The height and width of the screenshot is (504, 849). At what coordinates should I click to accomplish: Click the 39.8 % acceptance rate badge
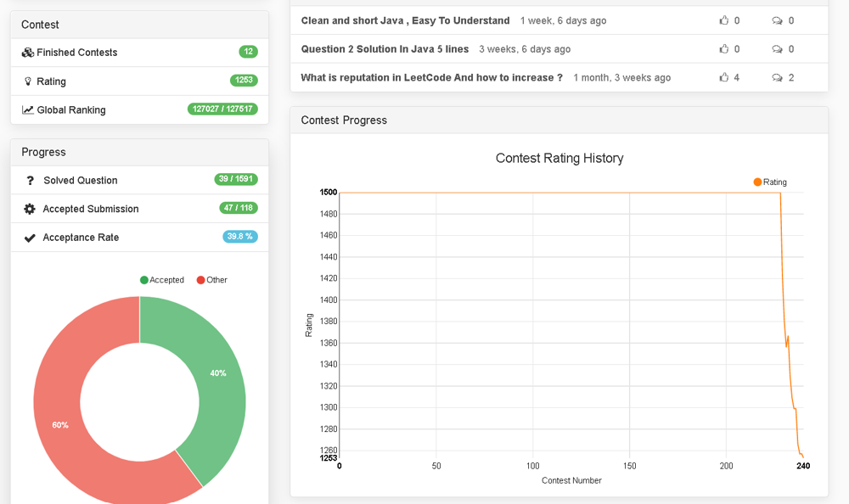click(240, 237)
